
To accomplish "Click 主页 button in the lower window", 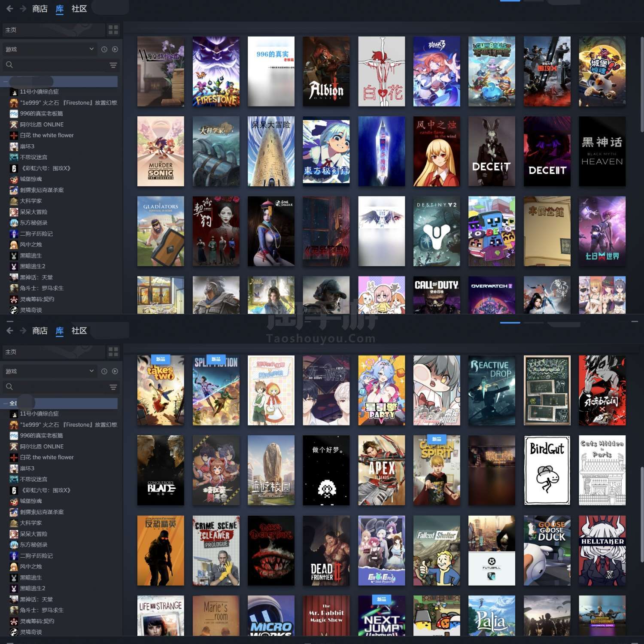I will point(54,352).
